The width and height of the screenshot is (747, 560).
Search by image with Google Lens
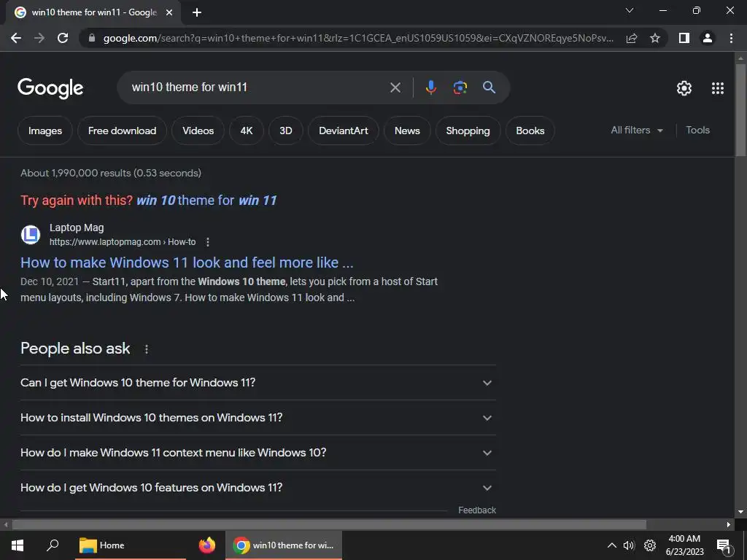(x=460, y=87)
